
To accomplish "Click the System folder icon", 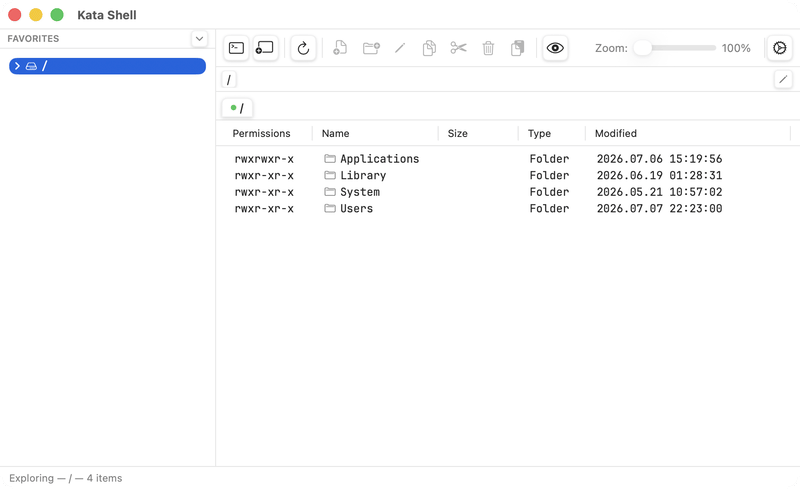I will [x=330, y=192].
